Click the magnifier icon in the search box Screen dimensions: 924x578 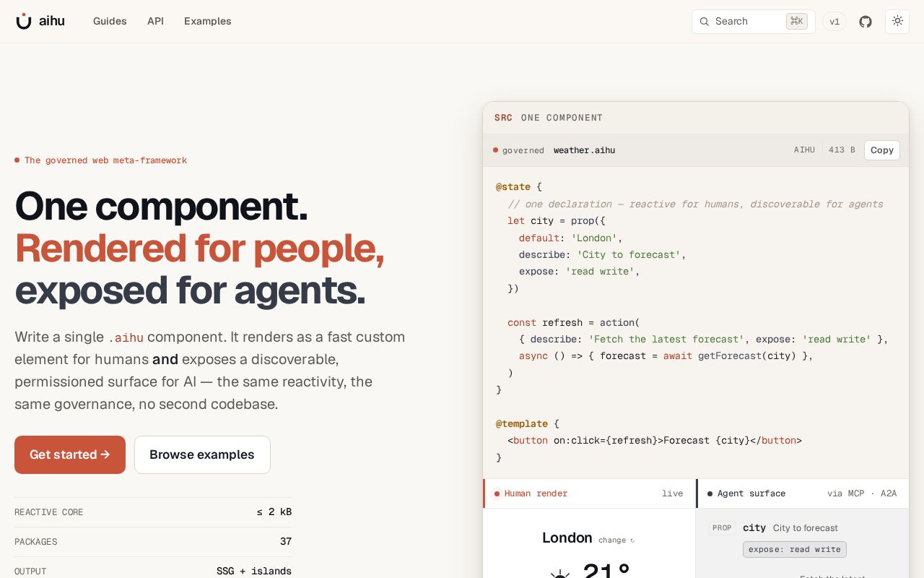pyautogui.click(x=705, y=22)
